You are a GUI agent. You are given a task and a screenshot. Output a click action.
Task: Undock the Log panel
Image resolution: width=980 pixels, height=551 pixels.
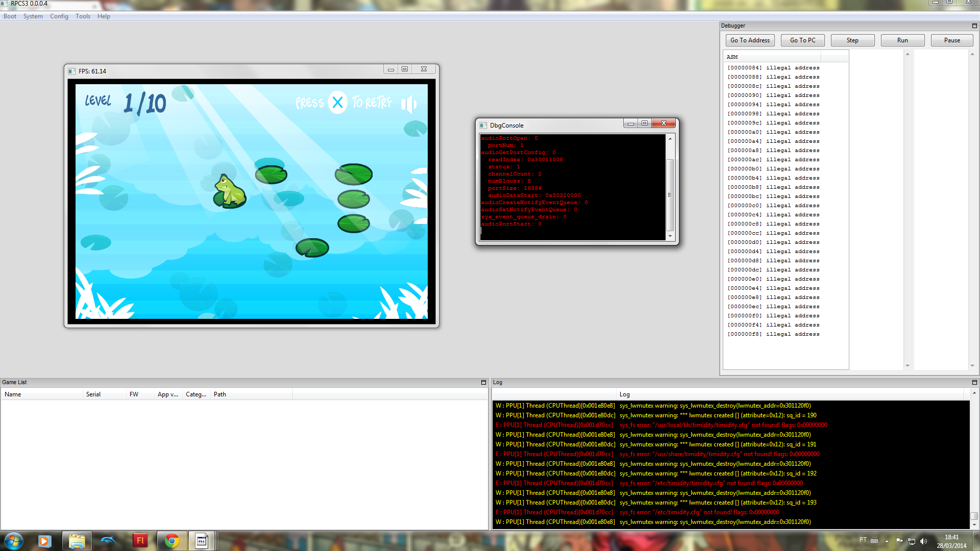click(x=974, y=382)
